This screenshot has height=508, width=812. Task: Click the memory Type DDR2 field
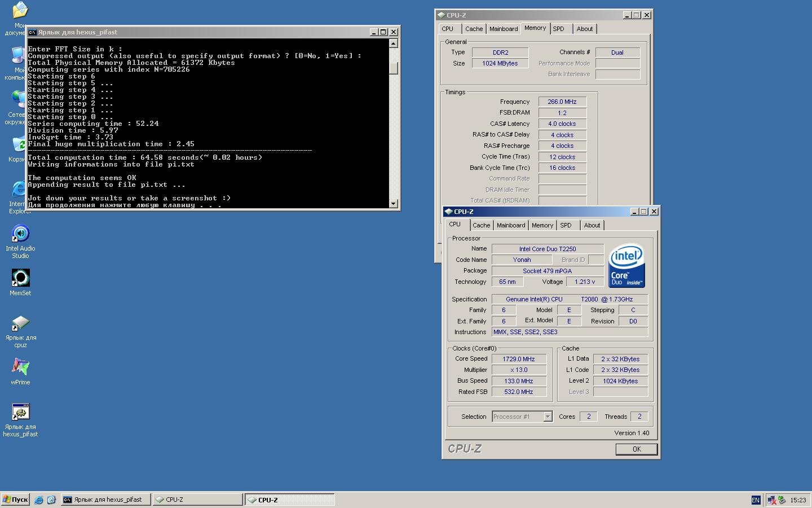click(x=500, y=52)
